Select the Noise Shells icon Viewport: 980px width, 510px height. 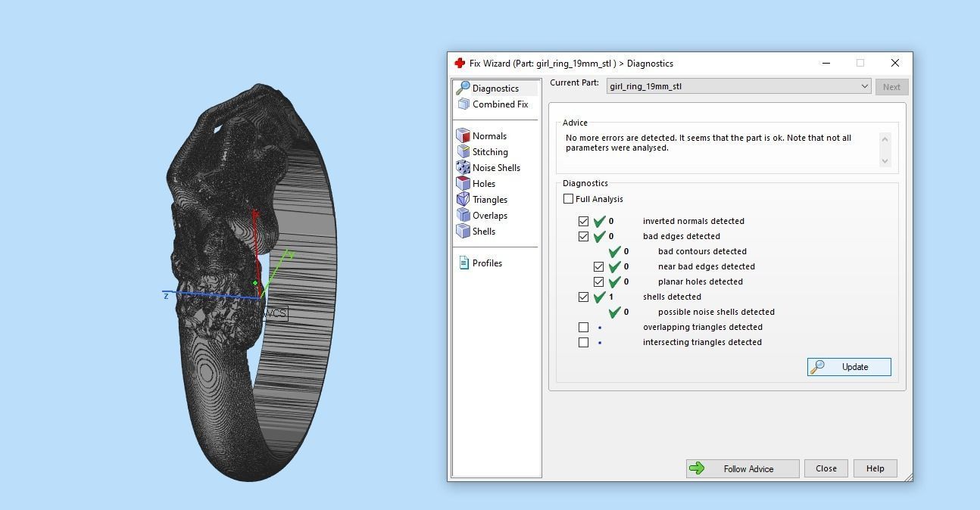(463, 167)
